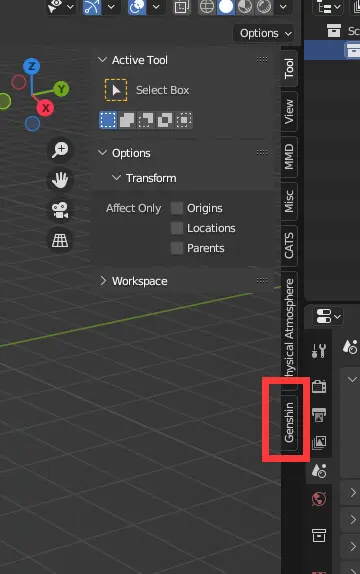Image resolution: width=360 pixels, height=574 pixels.
Task: Click the pan view hand gizmo
Action: pyautogui.click(x=60, y=180)
